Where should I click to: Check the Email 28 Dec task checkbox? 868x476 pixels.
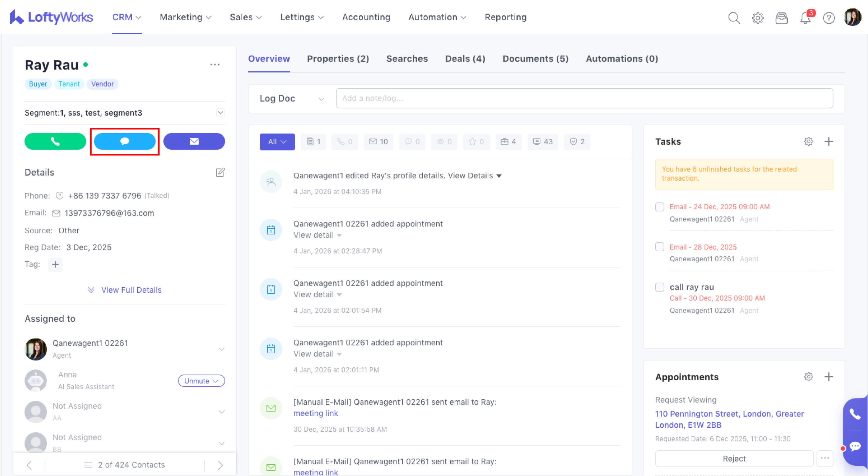click(x=659, y=247)
